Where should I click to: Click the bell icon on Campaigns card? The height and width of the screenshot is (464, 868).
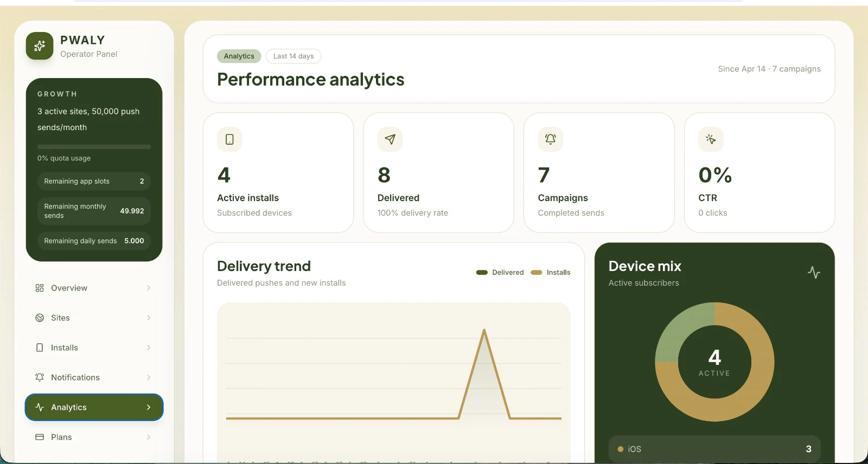550,139
